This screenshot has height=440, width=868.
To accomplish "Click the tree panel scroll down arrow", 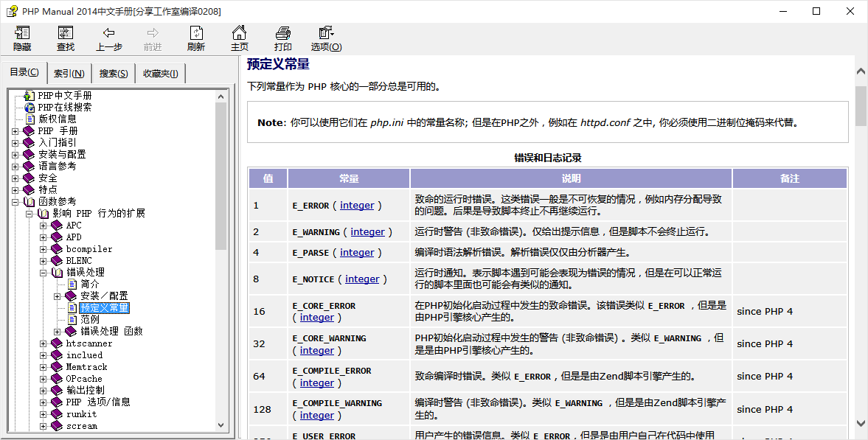I will click(221, 425).
